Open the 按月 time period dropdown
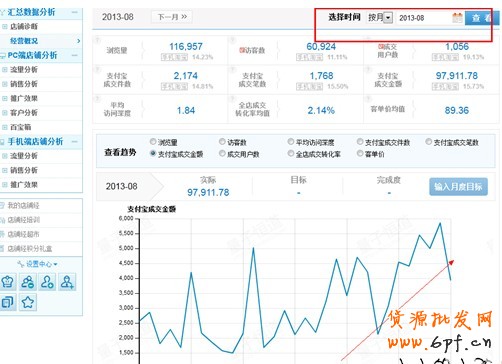 [380, 17]
